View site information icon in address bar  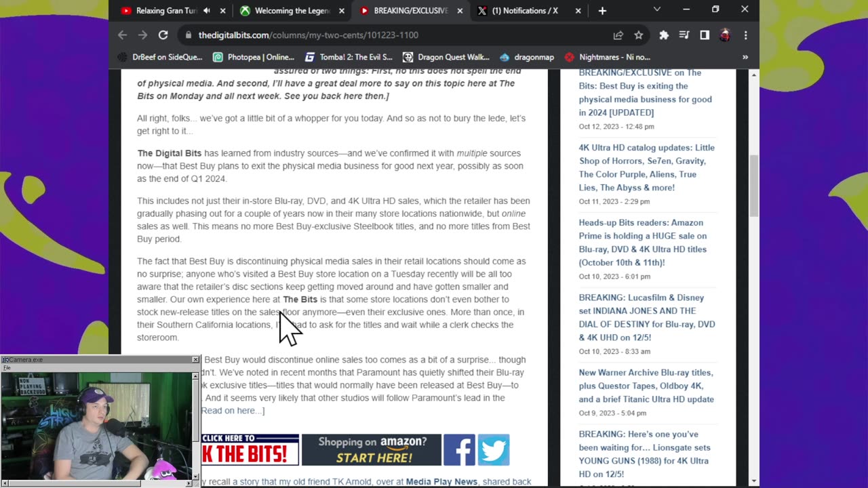[x=187, y=35]
